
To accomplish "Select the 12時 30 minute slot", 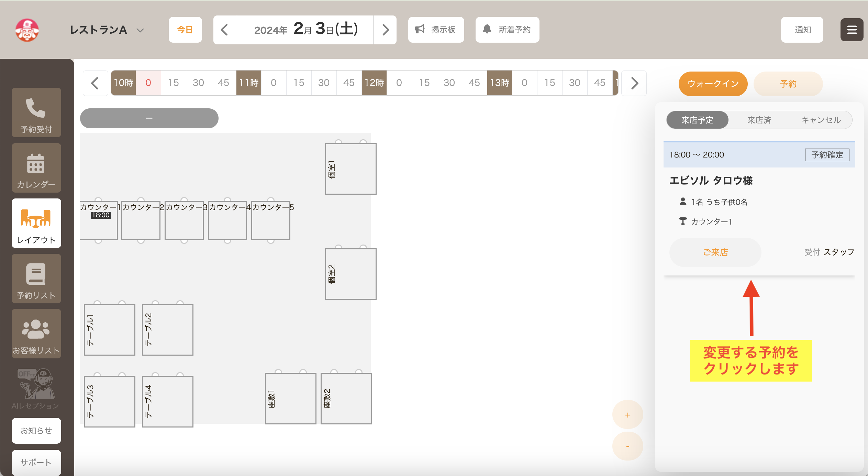I will pyautogui.click(x=449, y=83).
